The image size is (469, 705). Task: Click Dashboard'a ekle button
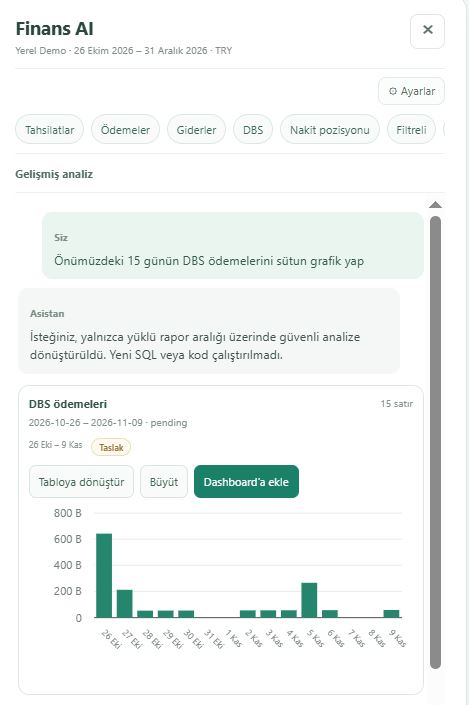point(246,482)
